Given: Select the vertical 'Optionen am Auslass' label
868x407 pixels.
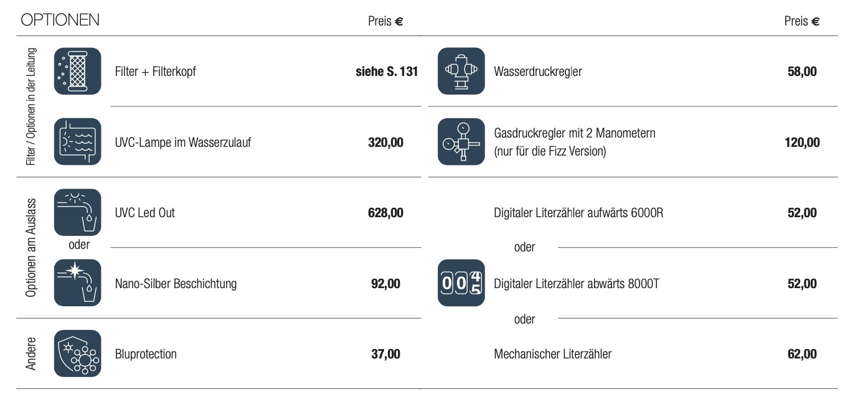Looking at the screenshot, I should 31,248.
